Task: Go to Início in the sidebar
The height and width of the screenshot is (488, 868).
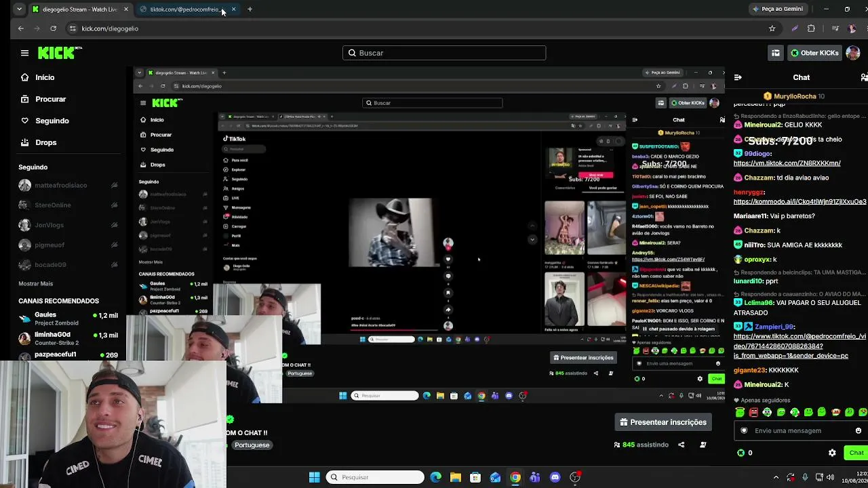Action: coord(45,77)
